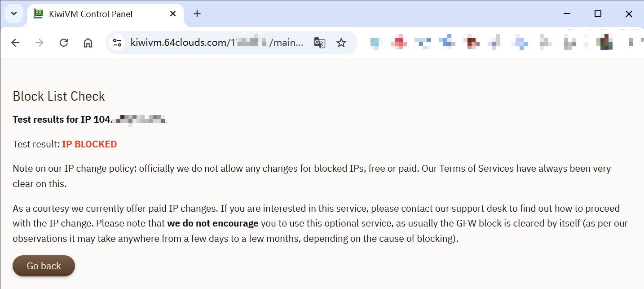The height and width of the screenshot is (289, 644).
Task: Close the browser window
Action: pos(629,14)
